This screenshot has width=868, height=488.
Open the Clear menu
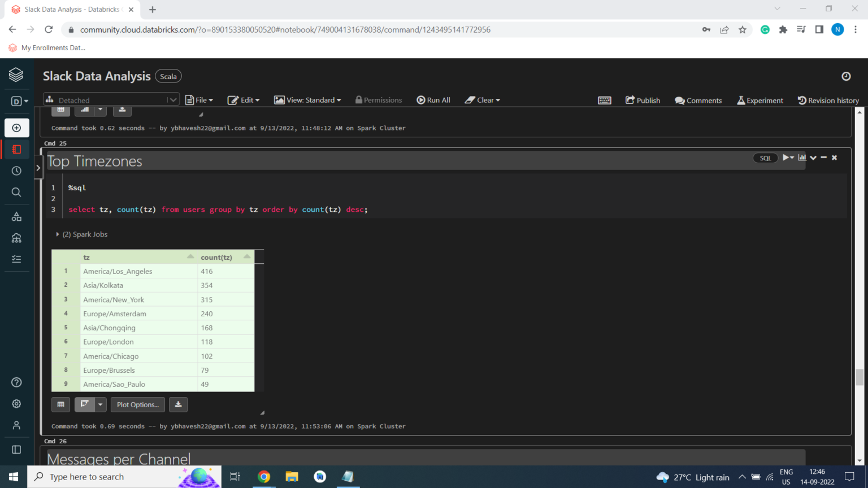[x=483, y=100]
